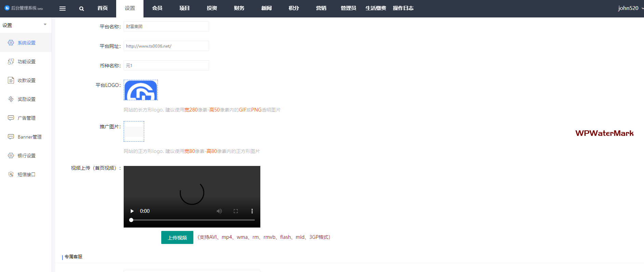The height and width of the screenshot is (272, 644).
Task: Click the search magnifier icon
Action: 81,9
